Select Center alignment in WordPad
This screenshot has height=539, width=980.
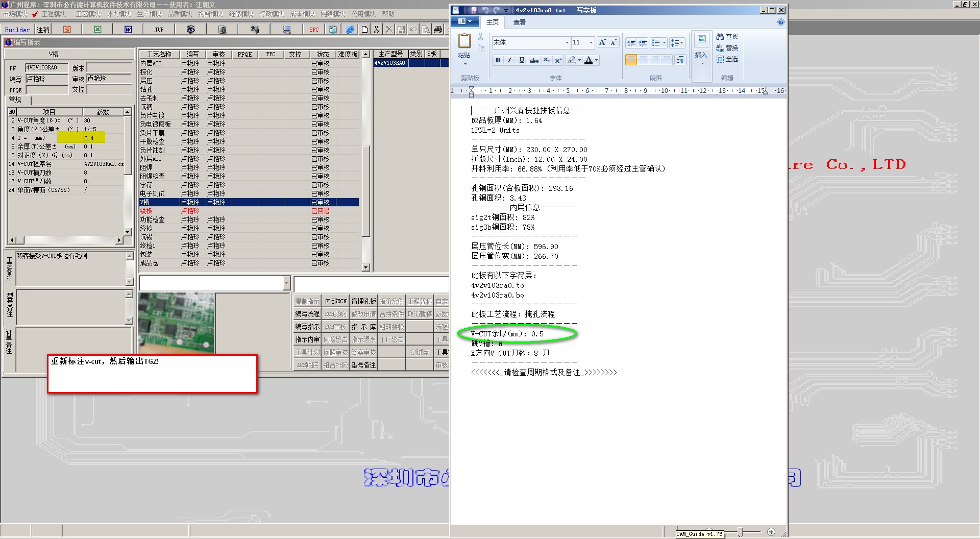pyautogui.click(x=643, y=60)
